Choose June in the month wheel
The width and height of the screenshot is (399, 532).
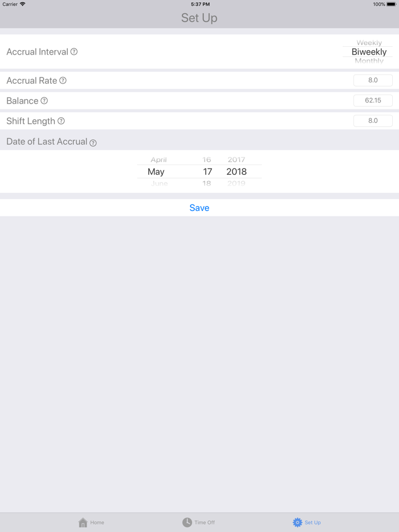[x=159, y=183]
